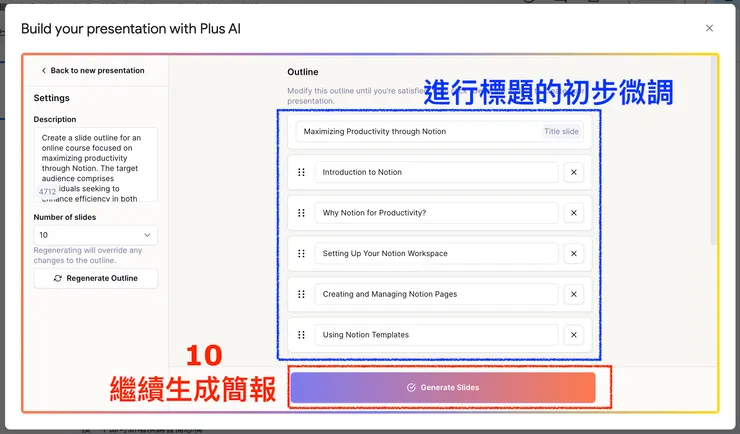Go back to new presentation
The height and width of the screenshot is (434, 740).
coord(93,70)
